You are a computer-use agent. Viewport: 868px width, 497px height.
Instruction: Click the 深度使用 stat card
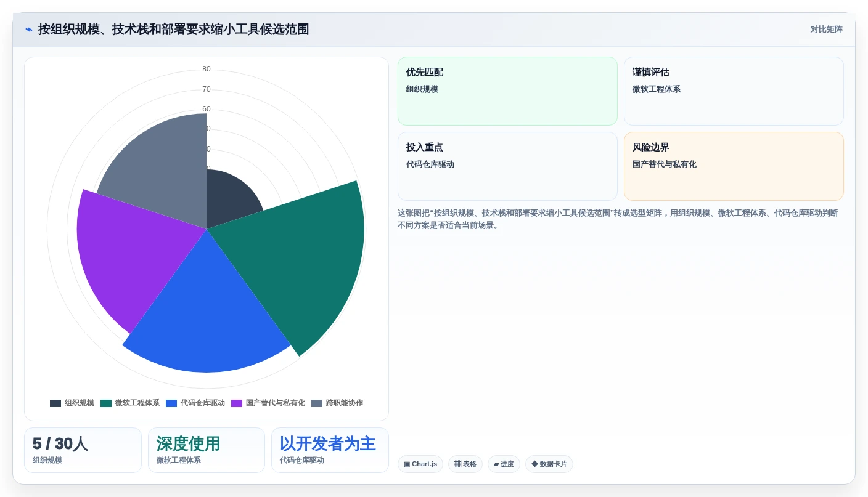(x=207, y=450)
